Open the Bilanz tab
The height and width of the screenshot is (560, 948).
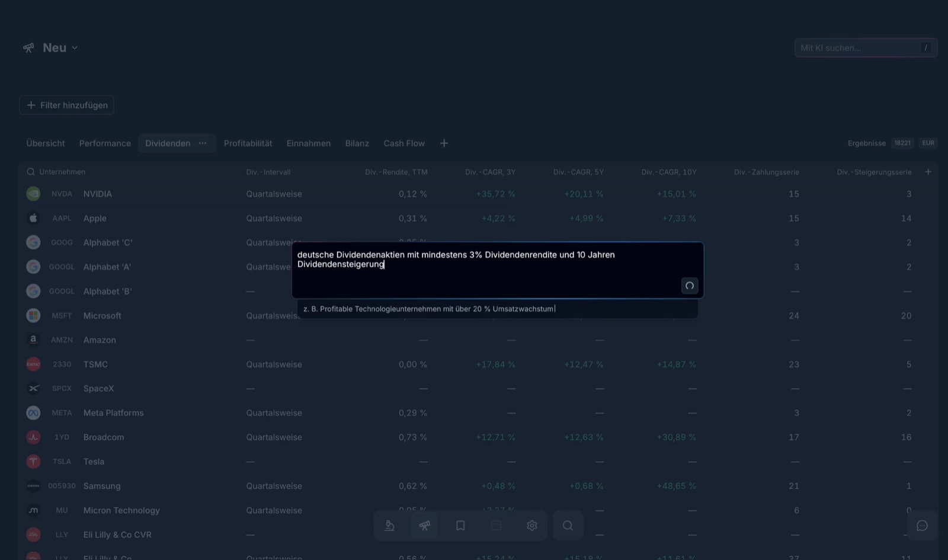tap(357, 143)
